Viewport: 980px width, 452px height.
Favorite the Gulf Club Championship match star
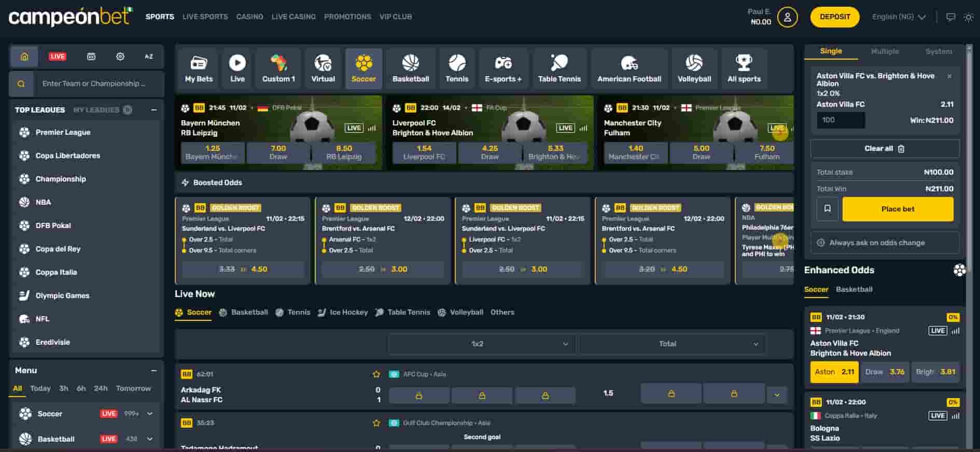376,423
